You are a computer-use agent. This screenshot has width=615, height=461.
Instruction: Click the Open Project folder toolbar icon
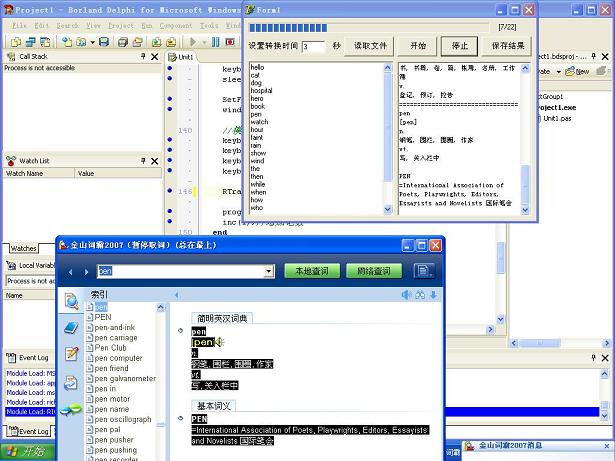point(138,42)
